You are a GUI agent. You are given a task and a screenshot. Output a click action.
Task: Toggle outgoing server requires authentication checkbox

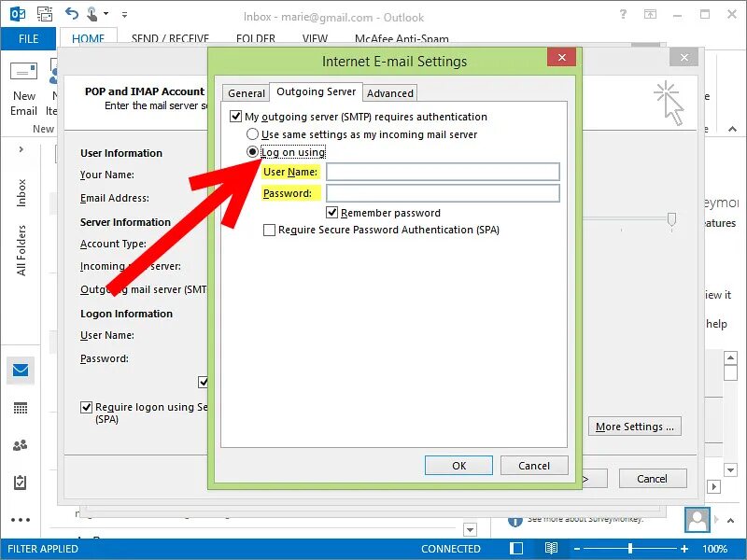(236, 116)
